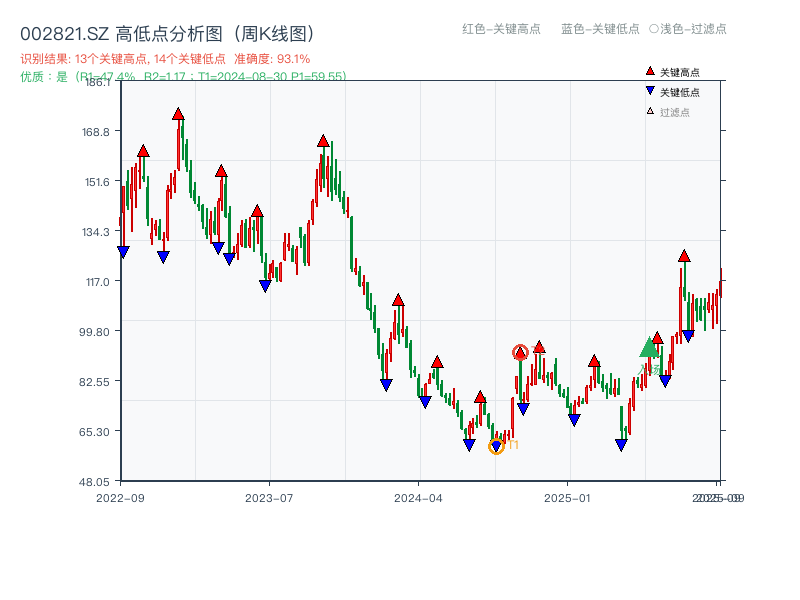The width and height of the screenshot is (800, 600).
Task: Select the highest red triangle at the 2022 peak
Action: (178, 114)
